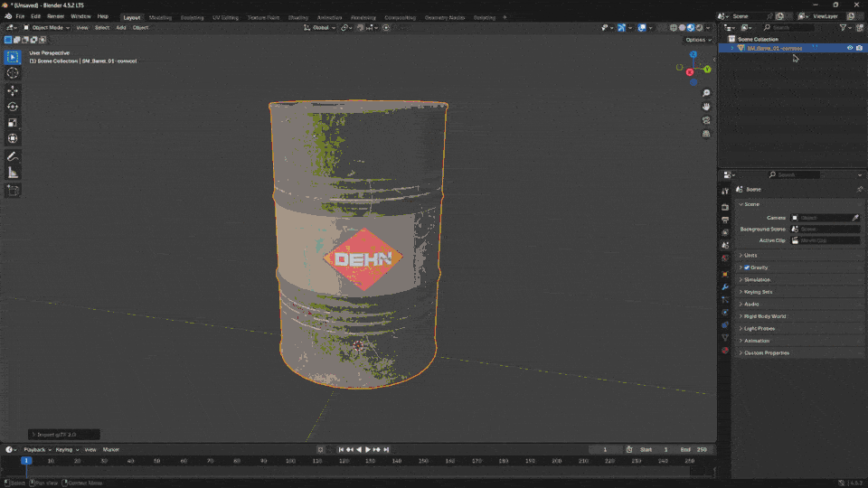Open the Modifiers properties tab

point(725,286)
